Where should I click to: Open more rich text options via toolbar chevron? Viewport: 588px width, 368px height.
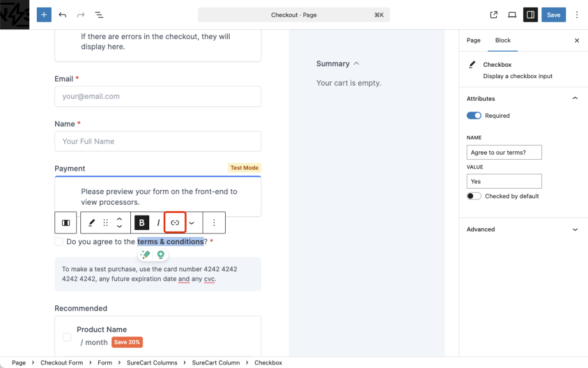[x=192, y=223]
